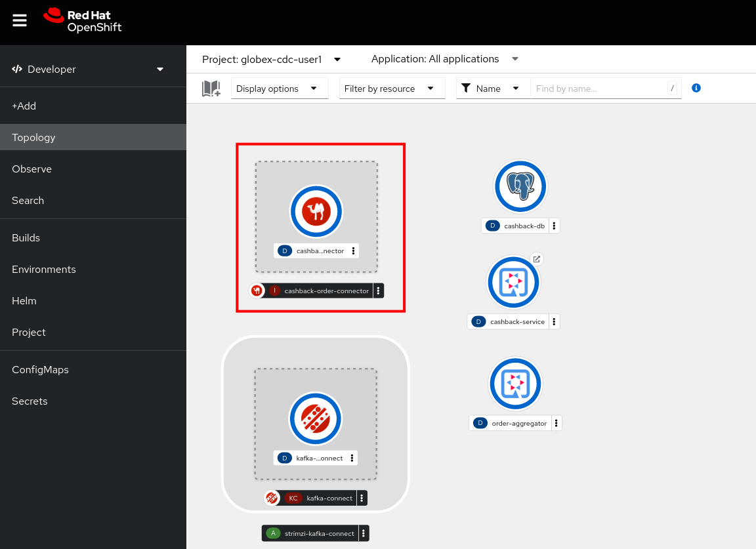Expand the Application: All applications selector
This screenshot has width=756, height=549.
(444, 59)
